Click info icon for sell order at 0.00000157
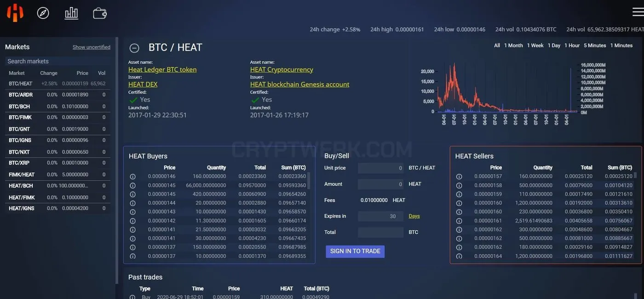 459,176
